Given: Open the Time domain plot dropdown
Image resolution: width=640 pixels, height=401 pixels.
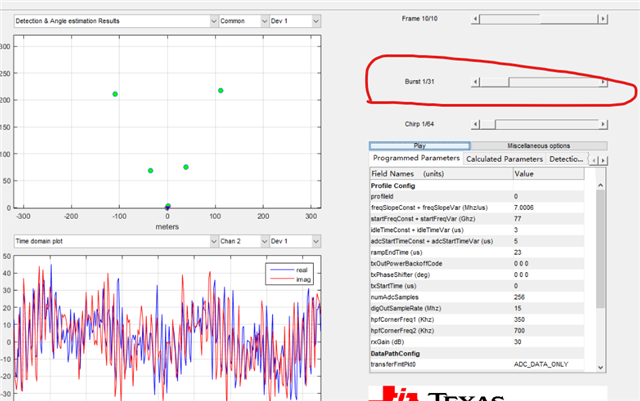Looking at the screenshot, I should click(116, 241).
